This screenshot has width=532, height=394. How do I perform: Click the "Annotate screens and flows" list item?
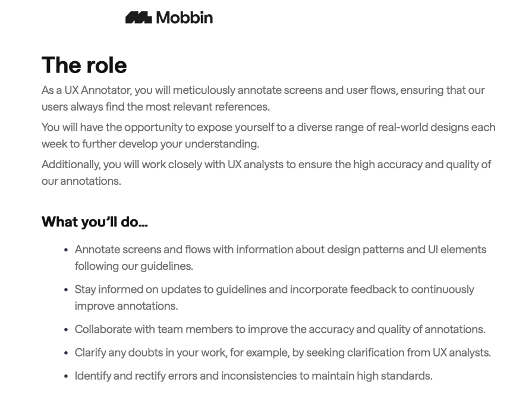coord(280,257)
